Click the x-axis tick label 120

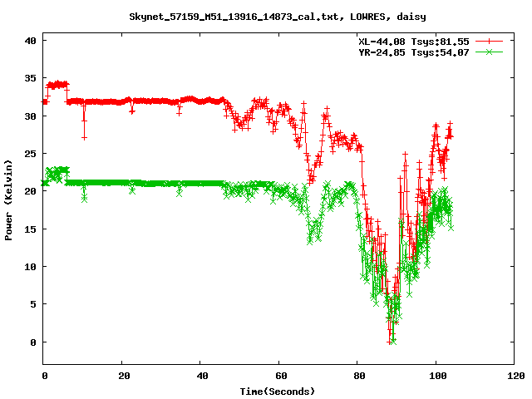(516, 376)
